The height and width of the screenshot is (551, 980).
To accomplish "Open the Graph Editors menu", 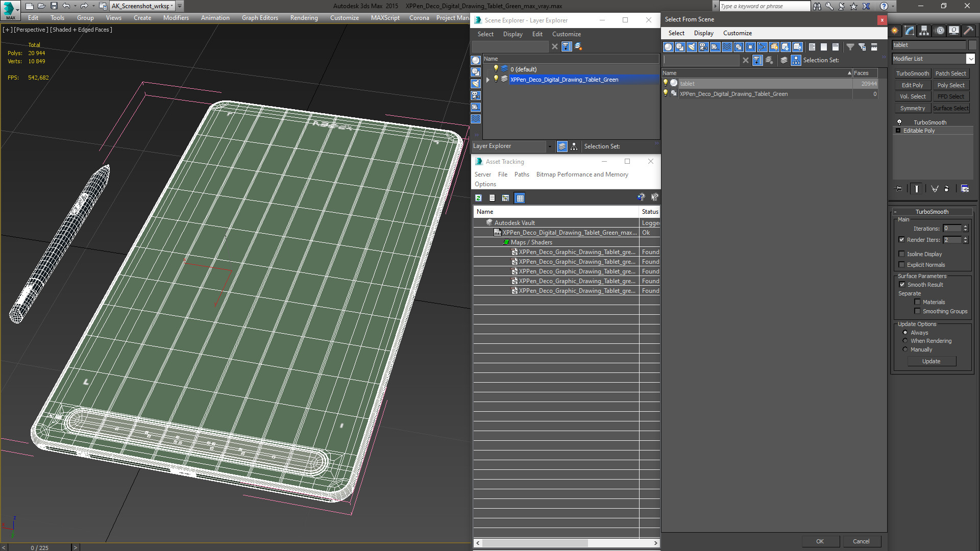I will pos(260,18).
